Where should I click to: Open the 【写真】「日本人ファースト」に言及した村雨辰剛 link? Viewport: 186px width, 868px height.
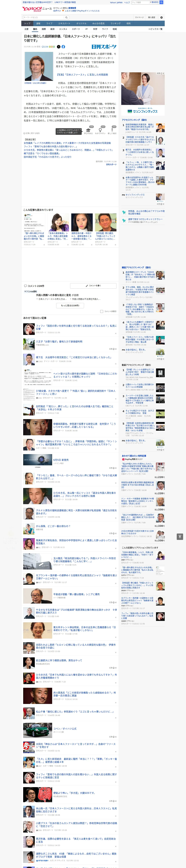coord(82,75)
